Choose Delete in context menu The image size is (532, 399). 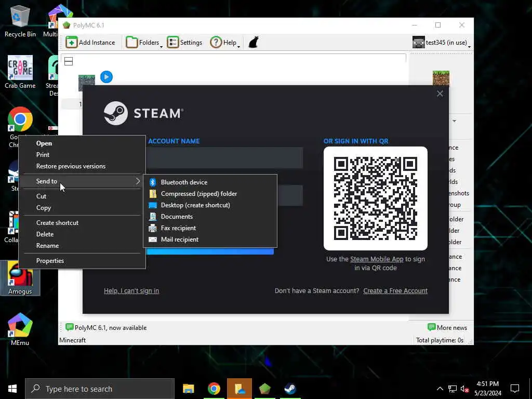(x=82, y=234)
